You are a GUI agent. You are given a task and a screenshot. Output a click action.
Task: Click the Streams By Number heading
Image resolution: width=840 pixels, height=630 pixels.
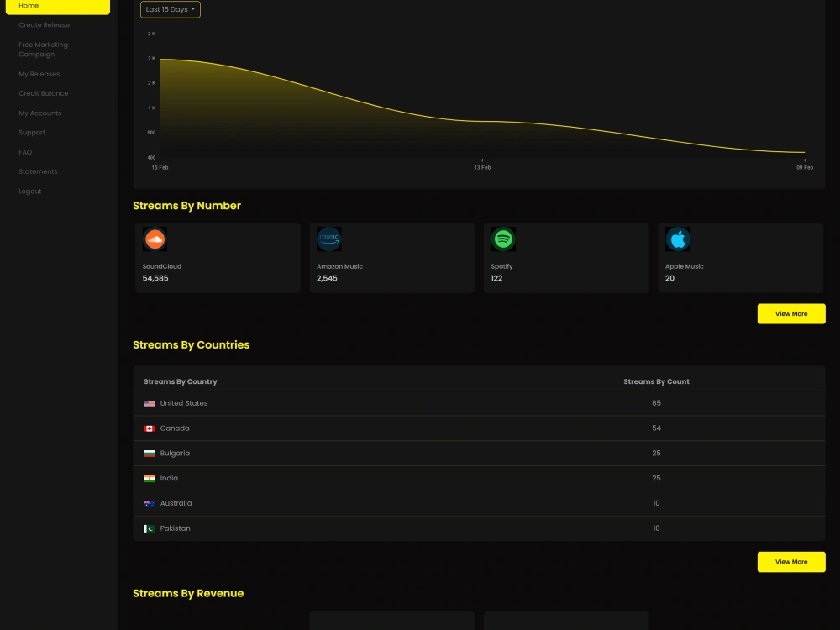187,206
